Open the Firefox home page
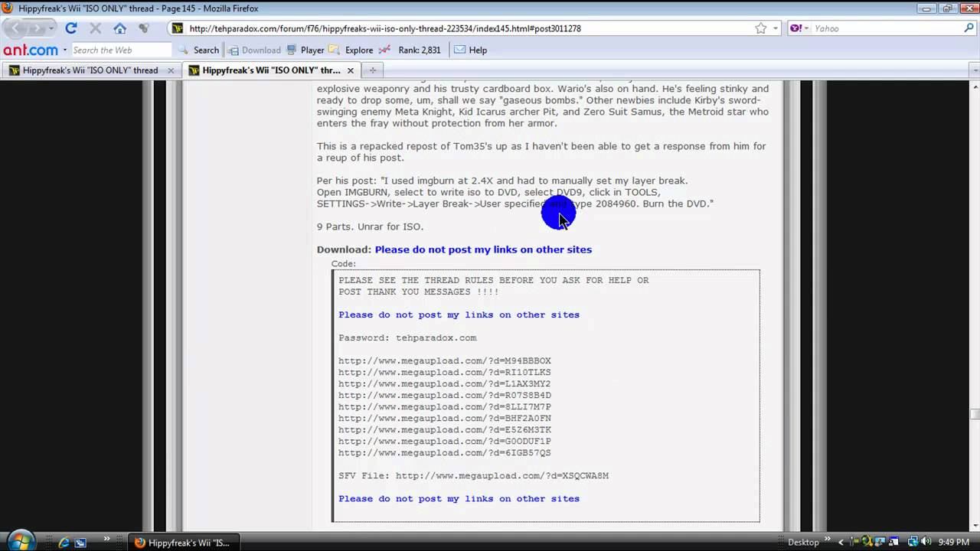 click(x=119, y=28)
